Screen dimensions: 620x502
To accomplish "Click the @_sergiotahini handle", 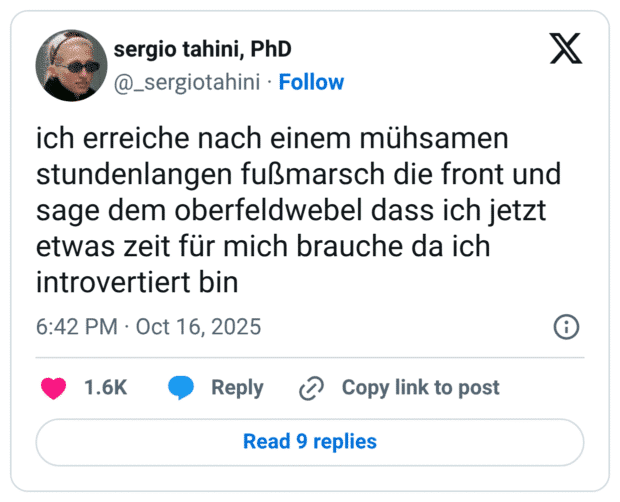I will point(190,82).
